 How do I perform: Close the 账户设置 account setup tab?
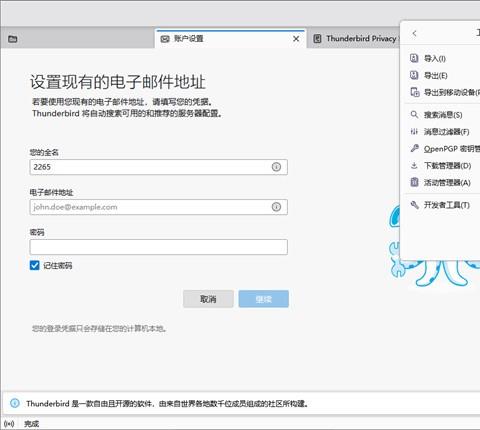pos(296,39)
